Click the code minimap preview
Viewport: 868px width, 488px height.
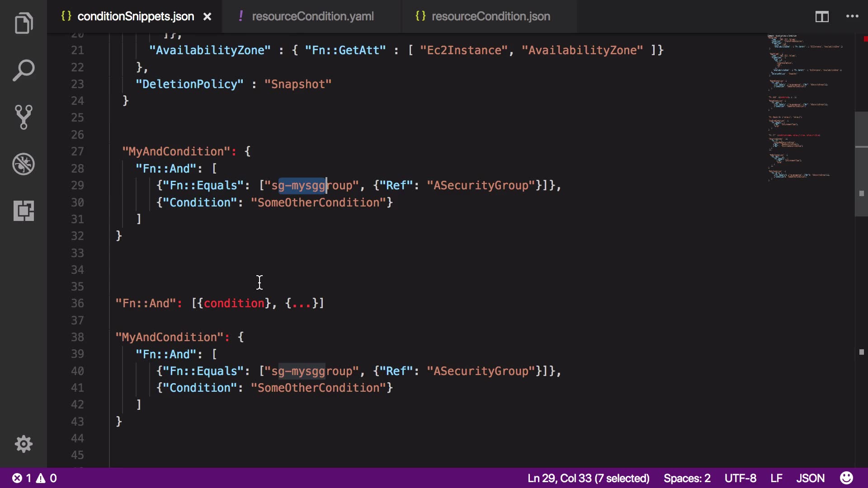[x=805, y=108]
